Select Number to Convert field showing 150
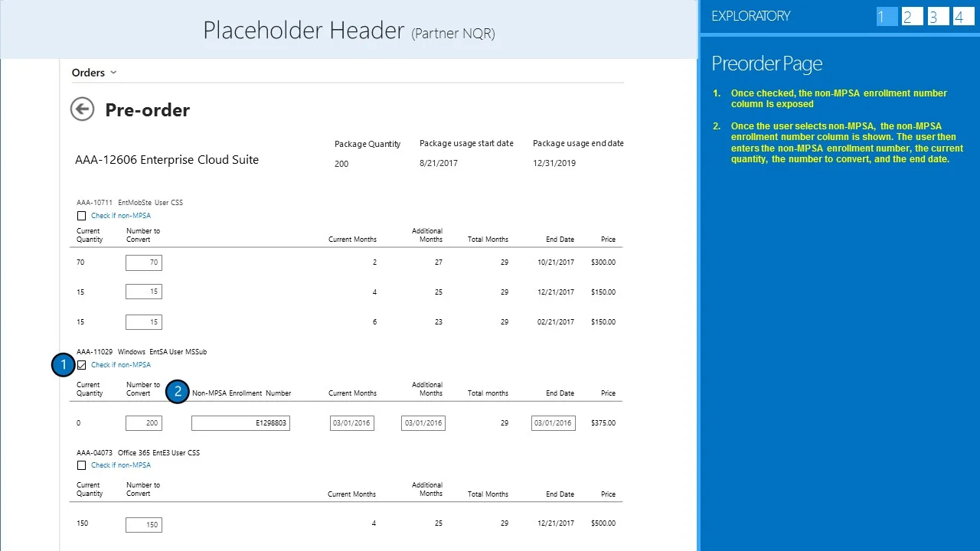Viewport: 980px width, 551px height. 144,525
